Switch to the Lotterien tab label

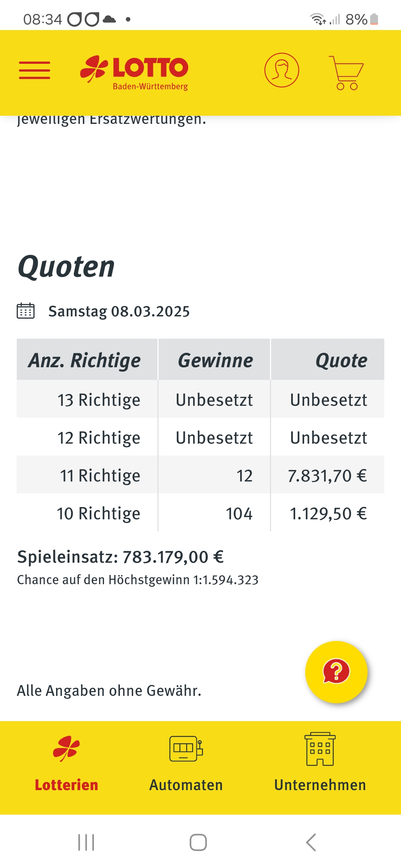click(66, 785)
